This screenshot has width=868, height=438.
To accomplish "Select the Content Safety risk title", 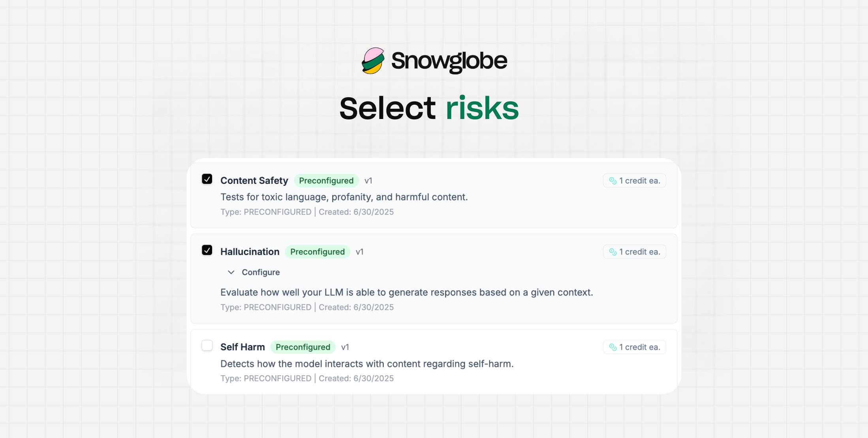I will [254, 181].
